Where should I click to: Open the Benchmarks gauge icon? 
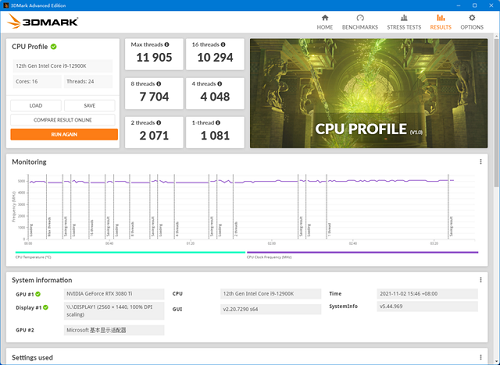click(x=360, y=18)
